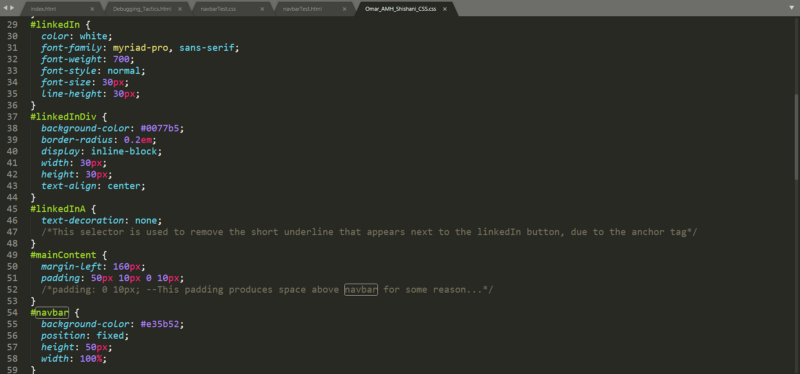The height and width of the screenshot is (374, 800).
Task: Close the Debugging_Tactics.html tab
Action: [x=180, y=9]
